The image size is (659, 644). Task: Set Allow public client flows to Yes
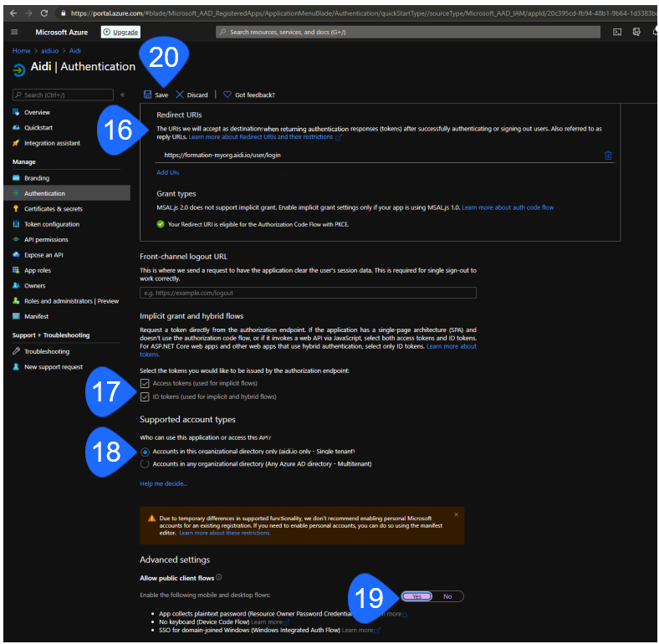coord(416,596)
